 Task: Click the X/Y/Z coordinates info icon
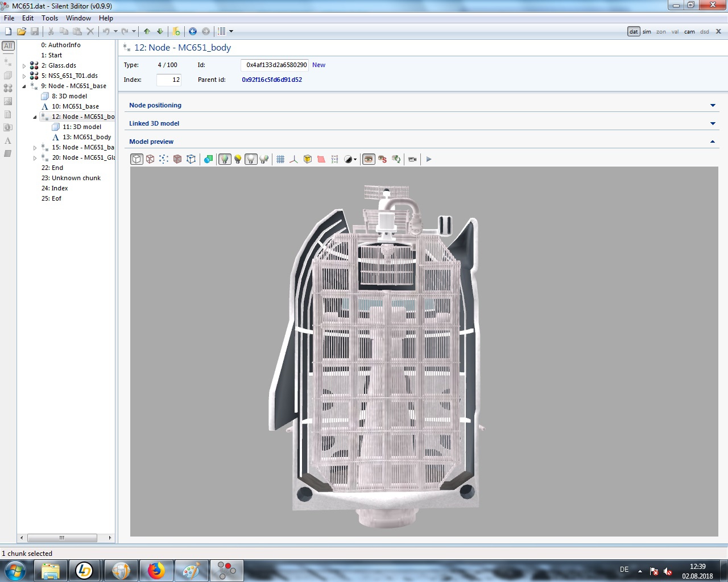point(334,159)
